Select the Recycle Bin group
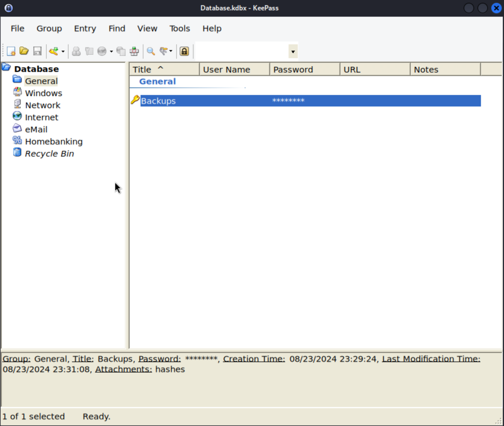The height and width of the screenshot is (426, 504). [49, 154]
